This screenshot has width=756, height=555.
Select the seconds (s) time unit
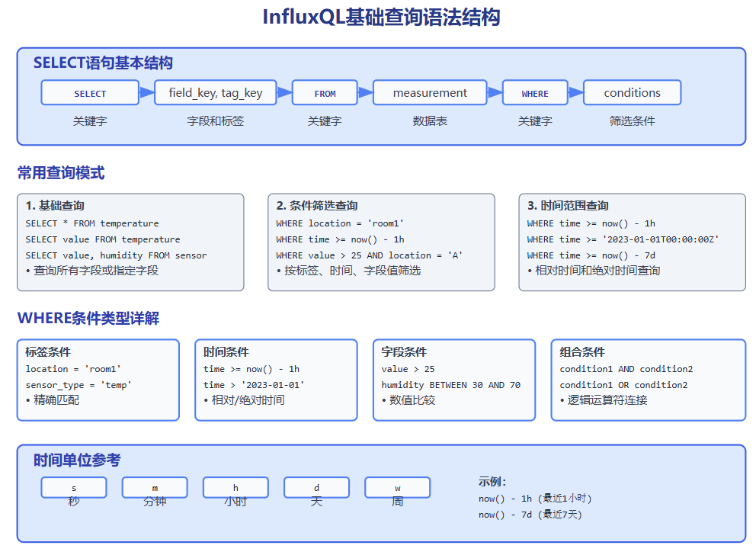[74, 487]
